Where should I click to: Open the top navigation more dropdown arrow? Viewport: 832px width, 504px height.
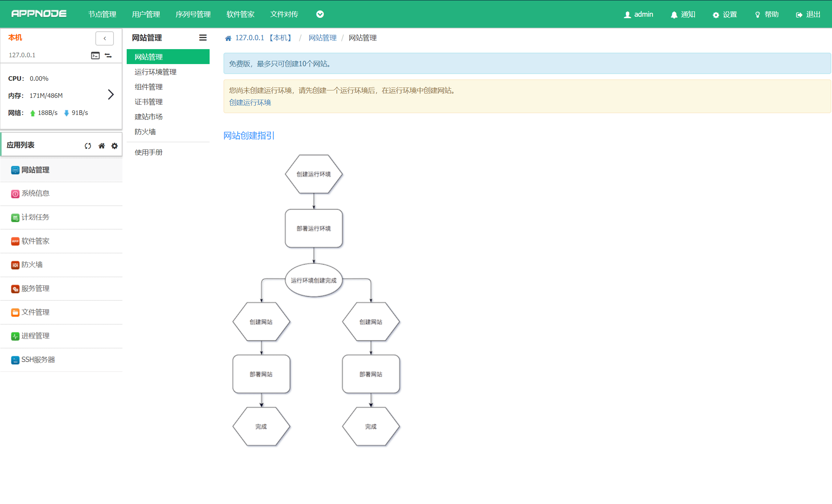320,14
